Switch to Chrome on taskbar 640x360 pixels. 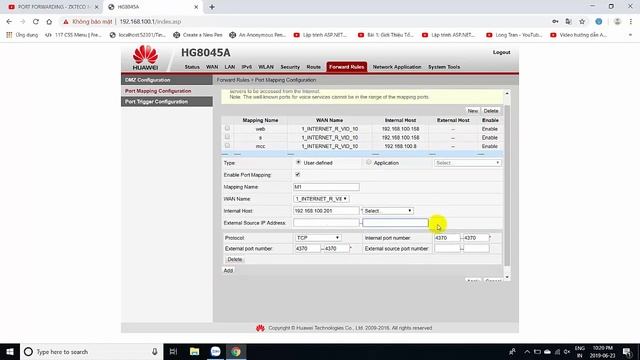click(x=236, y=351)
